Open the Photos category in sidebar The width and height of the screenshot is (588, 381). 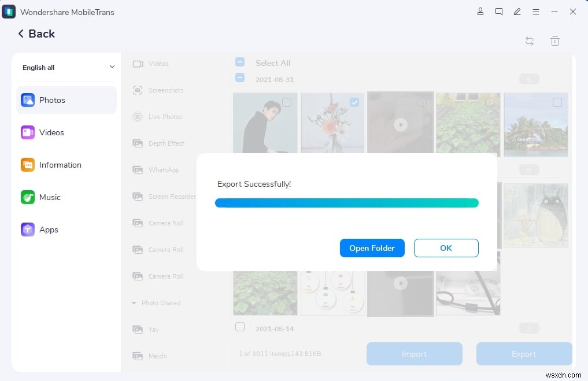pos(52,100)
